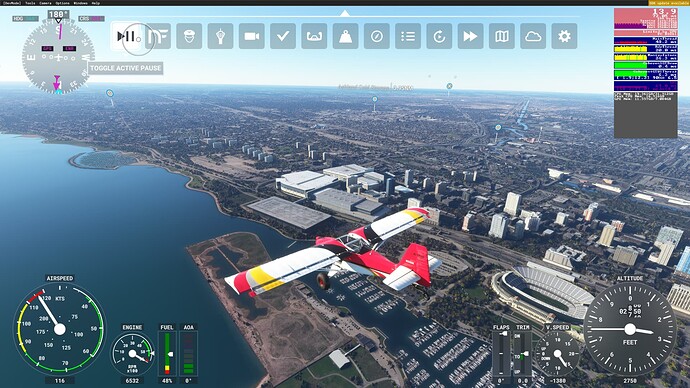Open the Camera menu in menu bar
690x388 pixels.
pos(45,3)
